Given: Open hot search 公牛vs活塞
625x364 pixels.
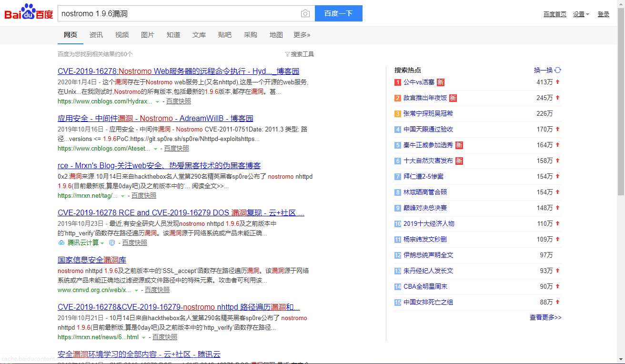Looking at the screenshot, I should [x=419, y=82].
